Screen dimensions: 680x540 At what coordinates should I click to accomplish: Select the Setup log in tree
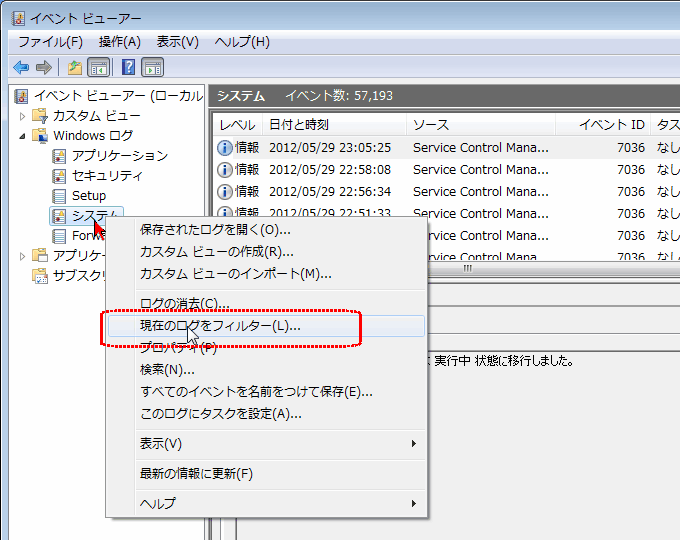pos(88,196)
